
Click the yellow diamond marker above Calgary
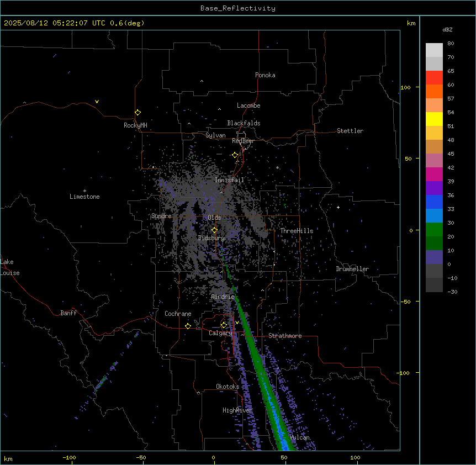pos(224,325)
